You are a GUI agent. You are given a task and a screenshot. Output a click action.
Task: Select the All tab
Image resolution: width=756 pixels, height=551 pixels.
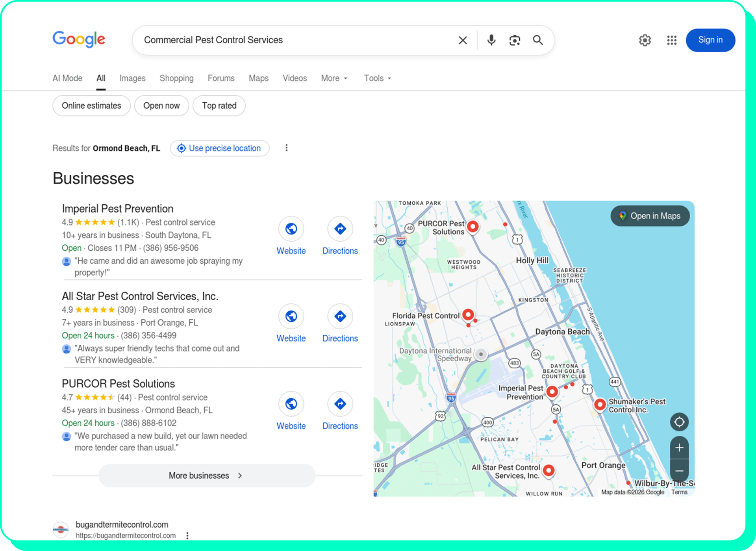101,78
